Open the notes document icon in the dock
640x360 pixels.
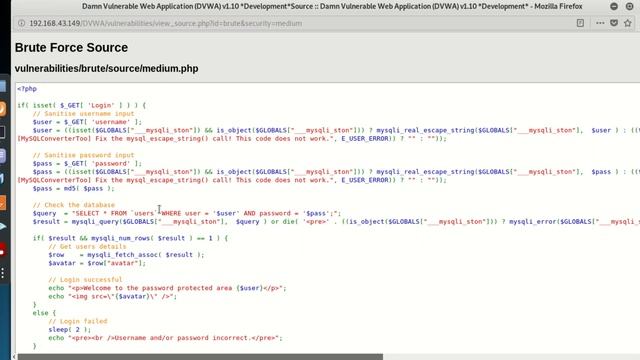[x=2, y=156]
